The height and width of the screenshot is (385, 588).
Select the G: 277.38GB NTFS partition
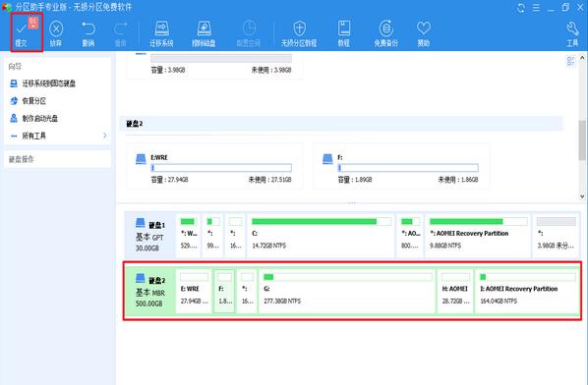(347, 291)
